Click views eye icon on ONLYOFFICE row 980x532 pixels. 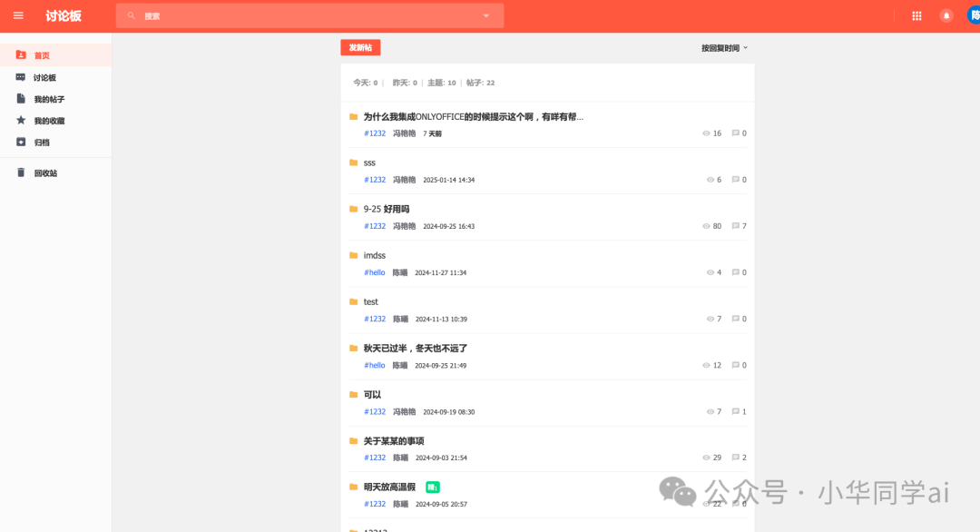tap(706, 133)
